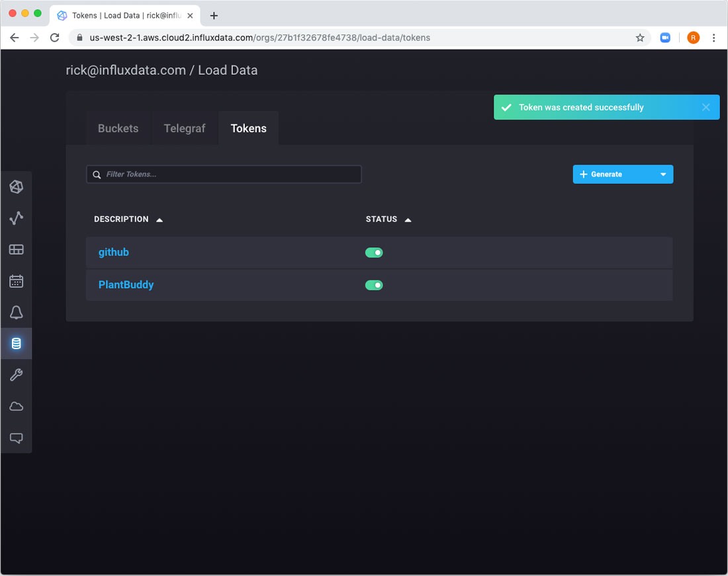Switch to the Telegraf tab
The image size is (728, 576).
click(x=185, y=128)
